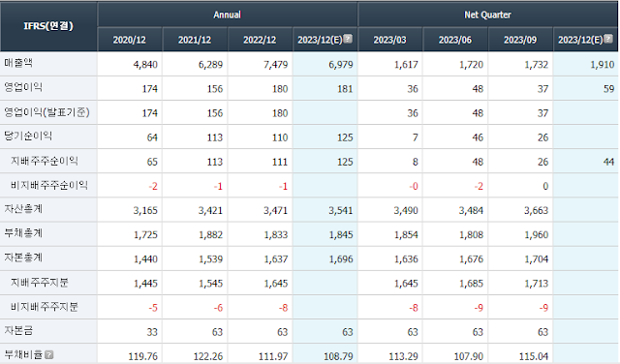This screenshot has height=364, width=620.
Task: Click 매출액 value 6,289 for 2021/12
Action: pos(211,65)
